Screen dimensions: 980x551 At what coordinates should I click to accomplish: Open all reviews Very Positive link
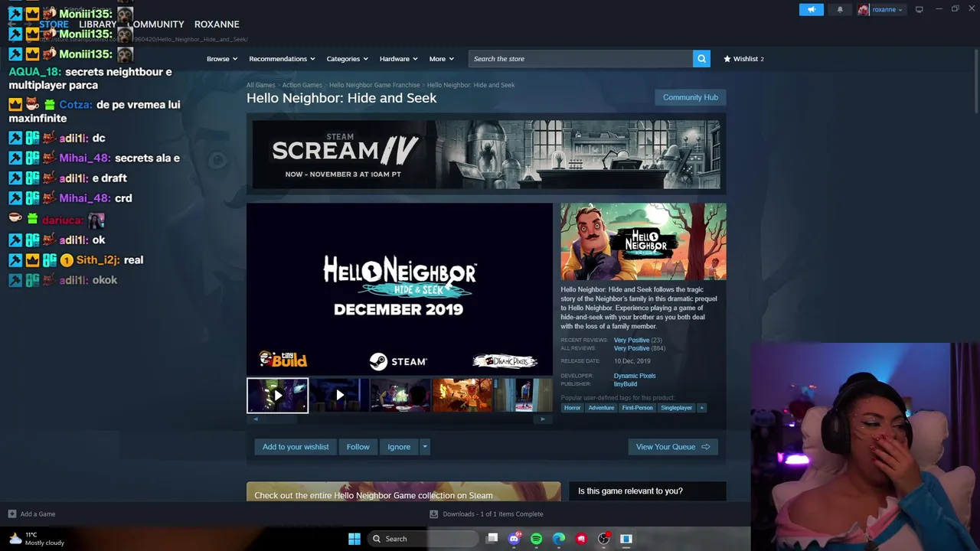[x=632, y=348]
